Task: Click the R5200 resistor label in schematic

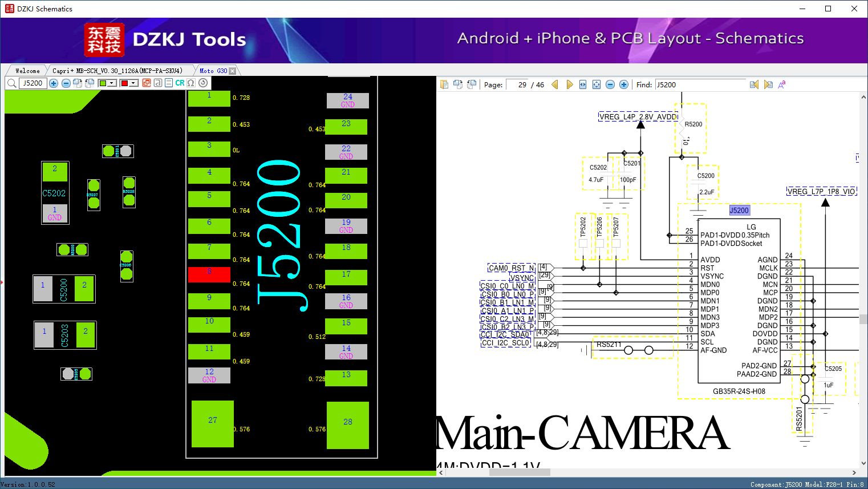Action: coord(693,124)
